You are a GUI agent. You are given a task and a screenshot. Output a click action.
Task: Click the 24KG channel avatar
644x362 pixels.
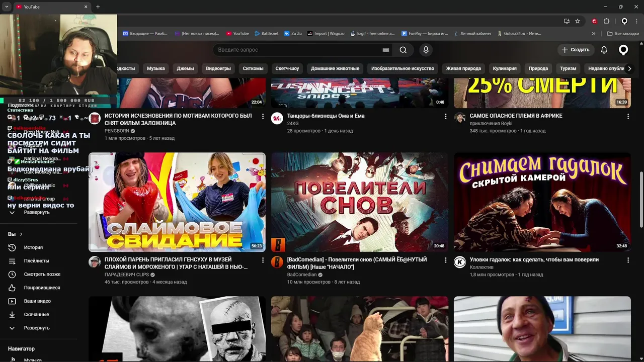(x=277, y=118)
